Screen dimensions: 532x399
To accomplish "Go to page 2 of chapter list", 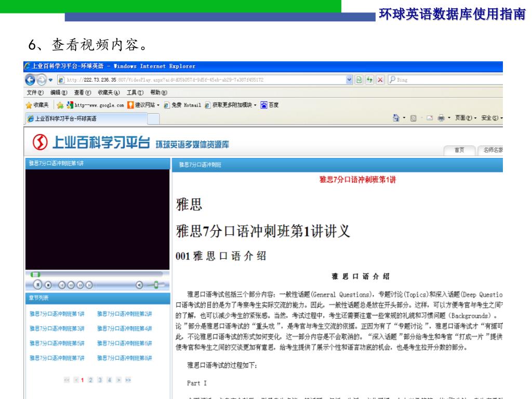I will 90,380.
